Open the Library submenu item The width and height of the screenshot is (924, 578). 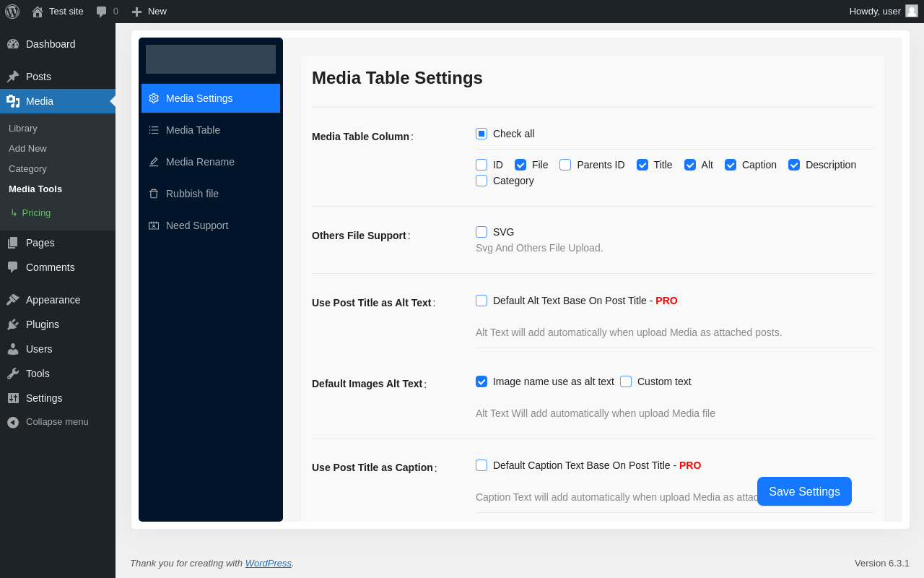(x=23, y=129)
